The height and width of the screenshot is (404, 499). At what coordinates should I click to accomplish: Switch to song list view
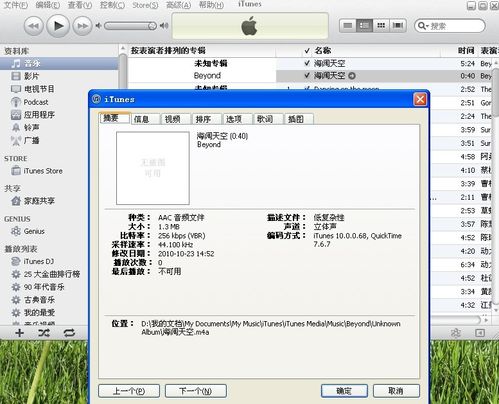click(348, 26)
